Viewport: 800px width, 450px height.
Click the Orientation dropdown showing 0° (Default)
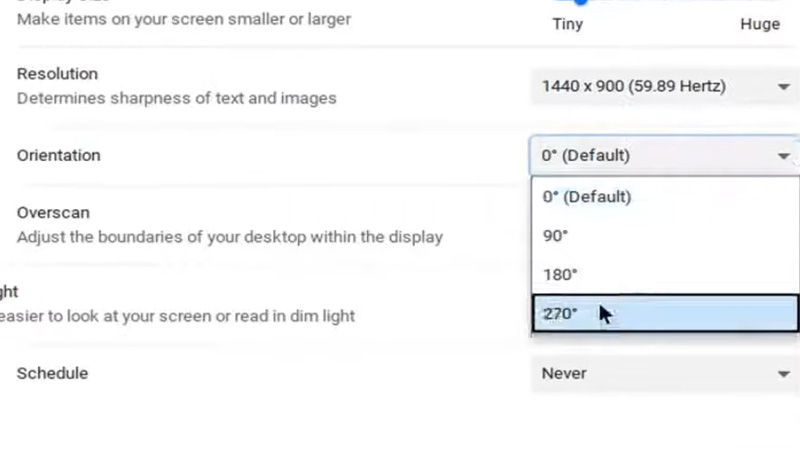[x=665, y=156]
